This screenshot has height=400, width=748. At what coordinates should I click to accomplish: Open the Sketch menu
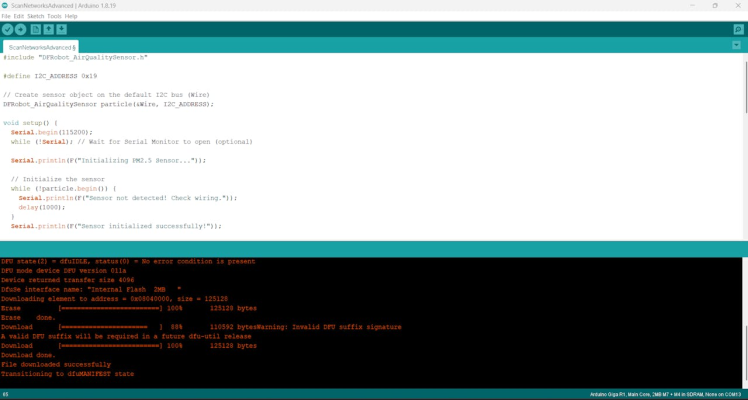35,16
